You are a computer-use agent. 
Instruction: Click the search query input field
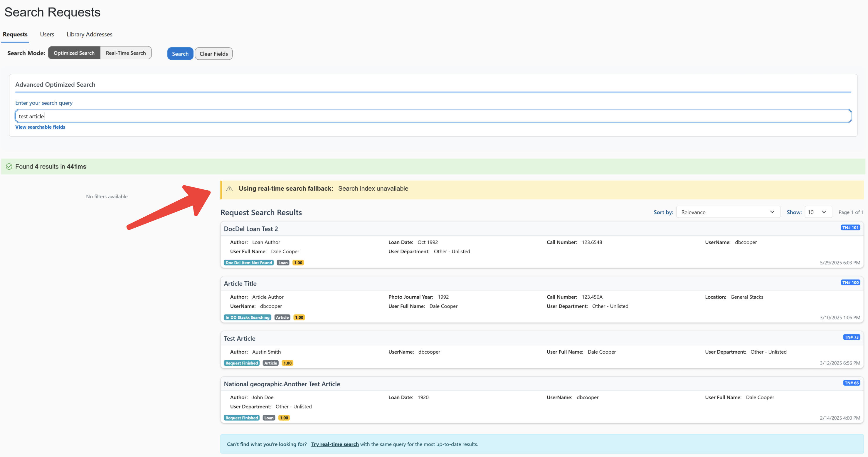point(433,116)
